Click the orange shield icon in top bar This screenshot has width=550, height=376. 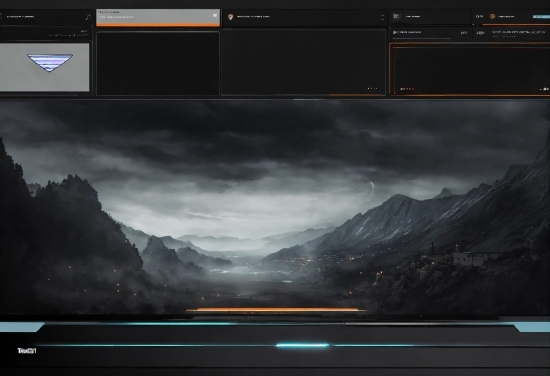click(230, 17)
